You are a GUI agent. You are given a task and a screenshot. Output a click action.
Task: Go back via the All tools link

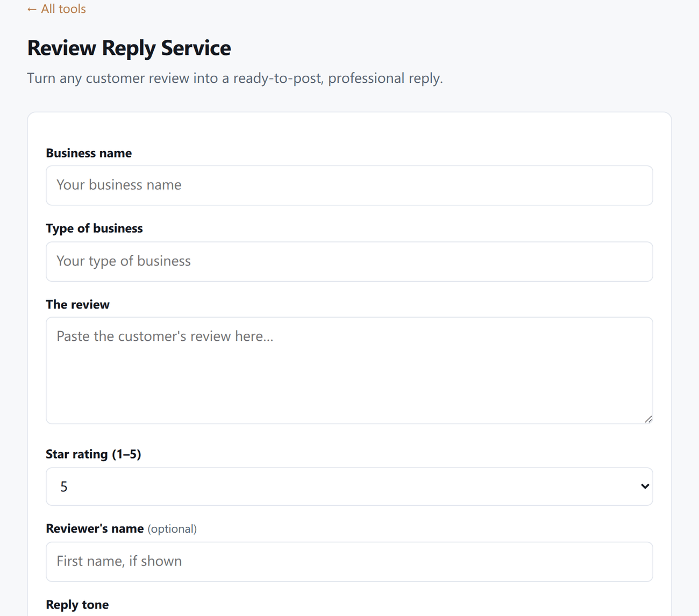pyautogui.click(x=56, y=9)
